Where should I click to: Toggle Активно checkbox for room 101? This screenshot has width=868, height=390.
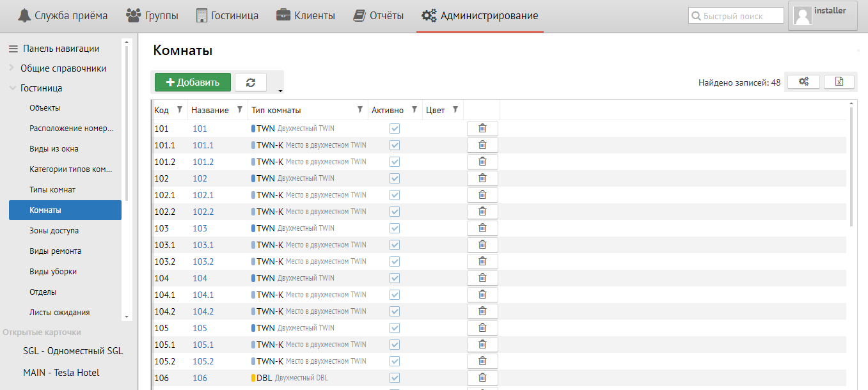[395, 129]
